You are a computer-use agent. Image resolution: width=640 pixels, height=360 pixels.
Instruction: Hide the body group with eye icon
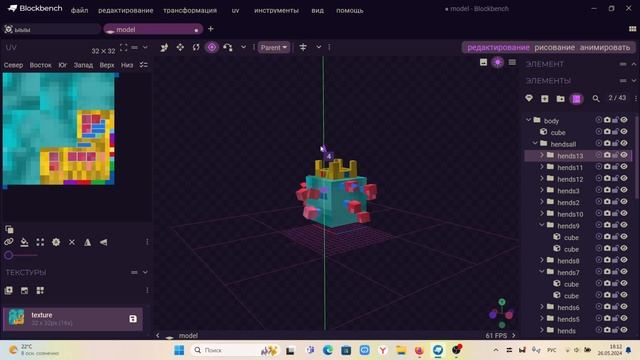click(624, 120)
